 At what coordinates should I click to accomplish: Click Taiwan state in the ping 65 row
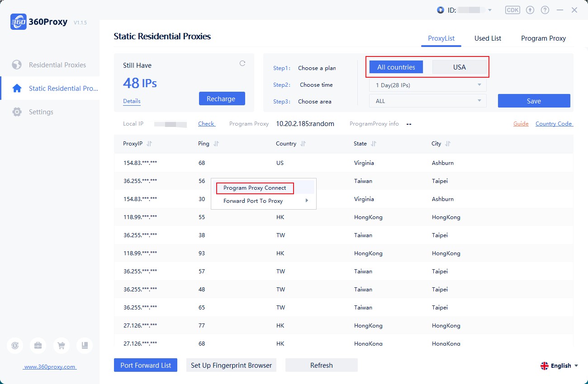(363, 308)
